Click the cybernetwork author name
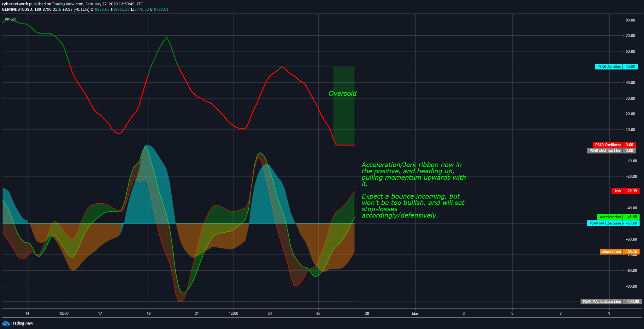This screenshot has width=644, height=329. point(15,4)
